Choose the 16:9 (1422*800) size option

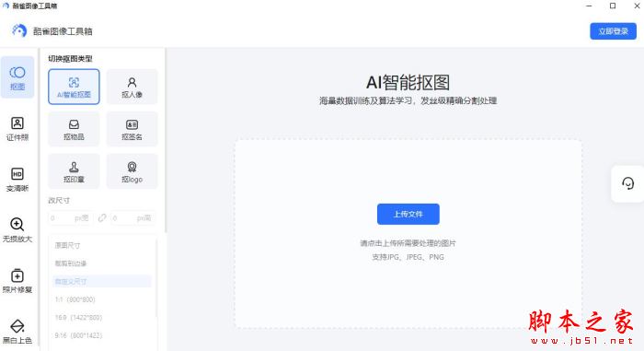pos(102,317)
